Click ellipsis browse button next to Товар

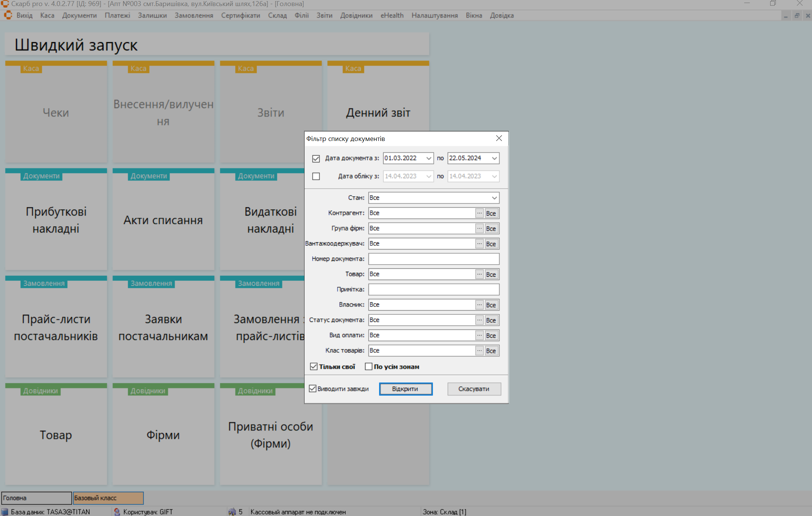click(479, 274)
